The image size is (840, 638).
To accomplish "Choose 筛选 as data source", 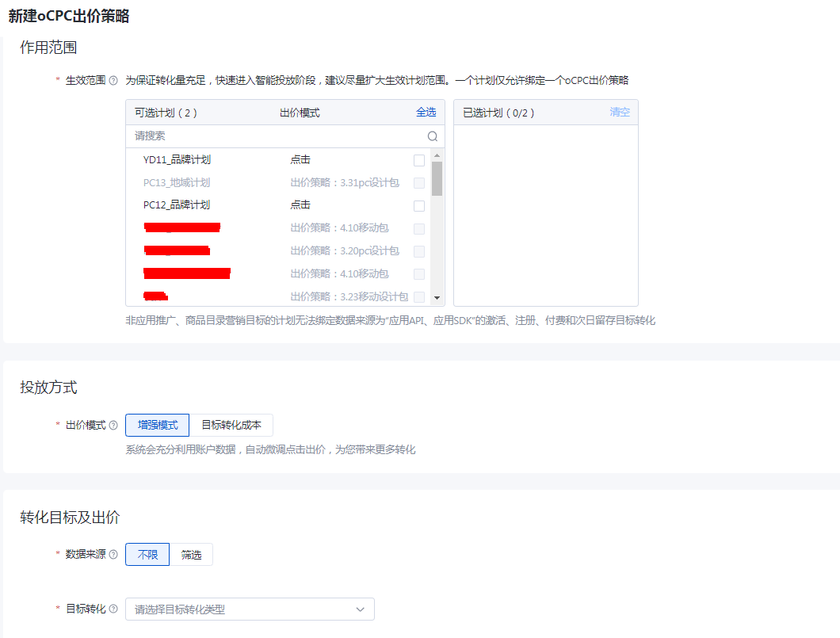I will coord(193,554).
